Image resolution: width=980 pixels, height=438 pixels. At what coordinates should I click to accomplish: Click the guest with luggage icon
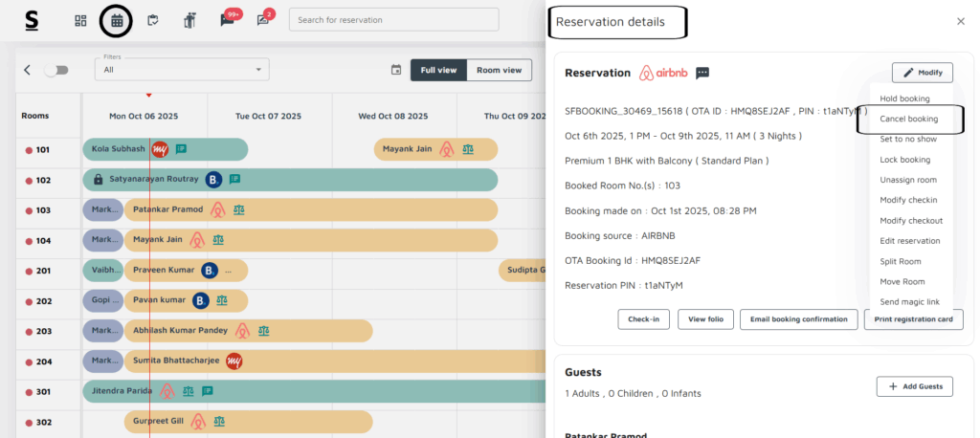(x=189, y=20)
